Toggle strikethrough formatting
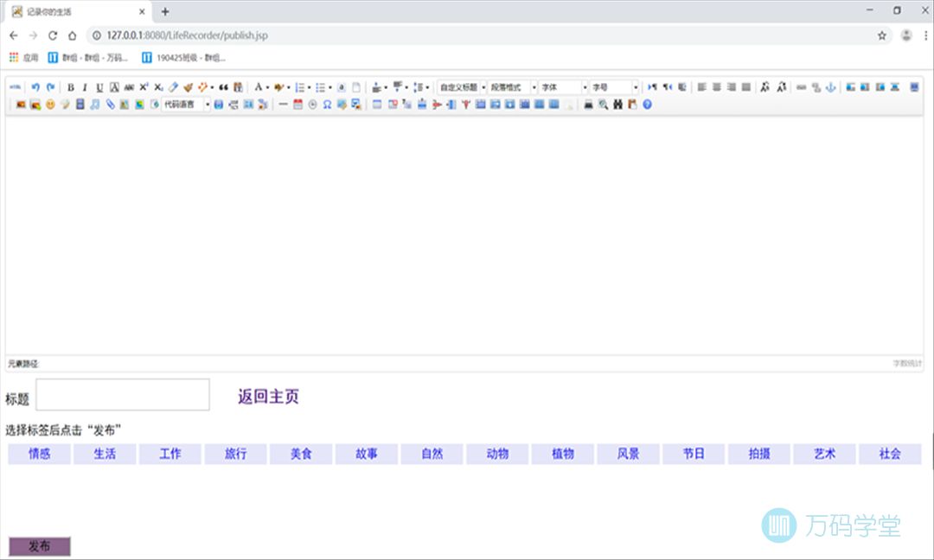934x560 pixels. tap(129, 87)
